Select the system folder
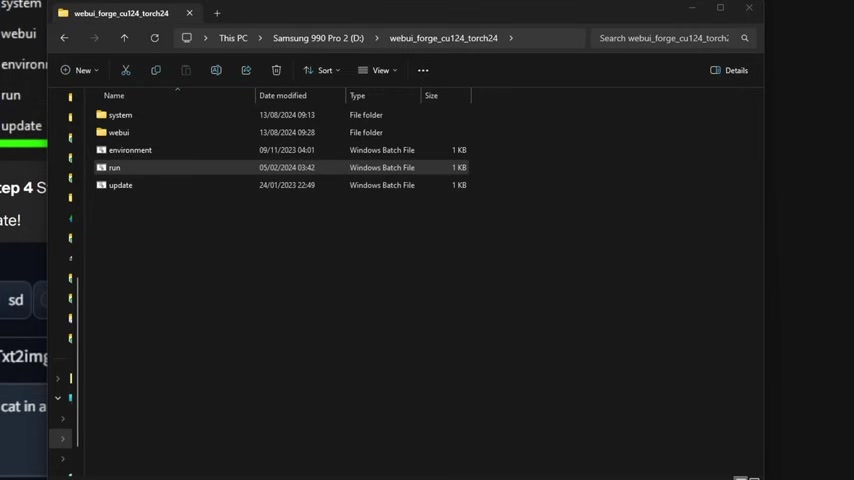This screenshot has height=480, width=854. (x=120, y=115)
